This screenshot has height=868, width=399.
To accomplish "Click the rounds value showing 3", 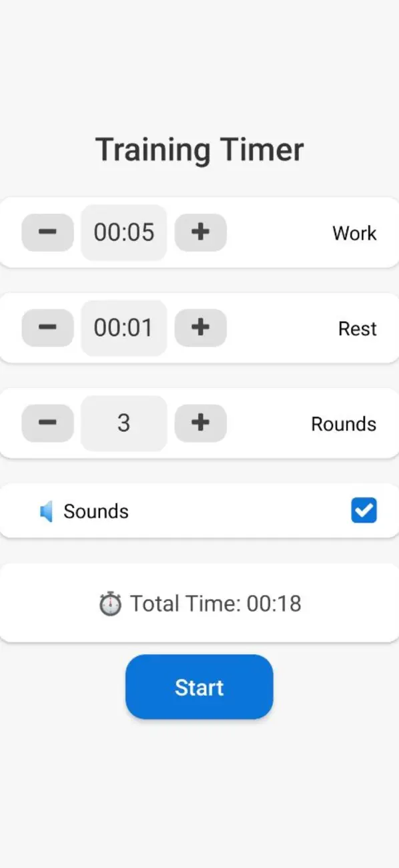I will pos(123,423).
